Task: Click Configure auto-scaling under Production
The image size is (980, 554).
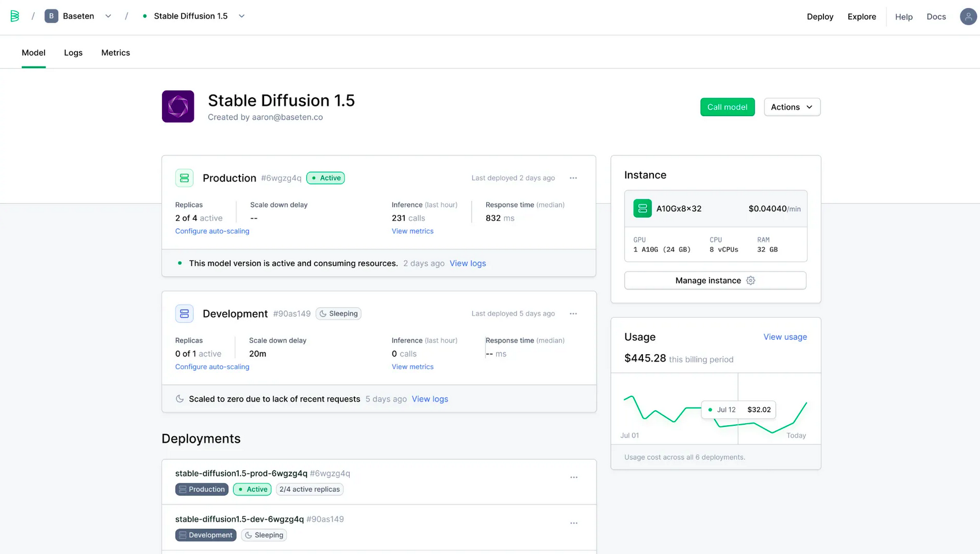Action: tap(212, 231)
